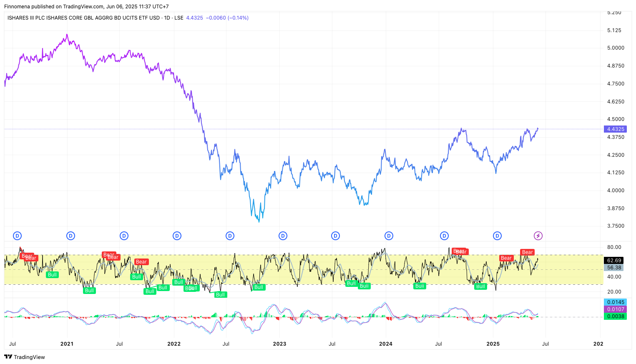Click the 4.7500 price axis label
The width and height of the screenshot is (636, 364).
(616, 84)
